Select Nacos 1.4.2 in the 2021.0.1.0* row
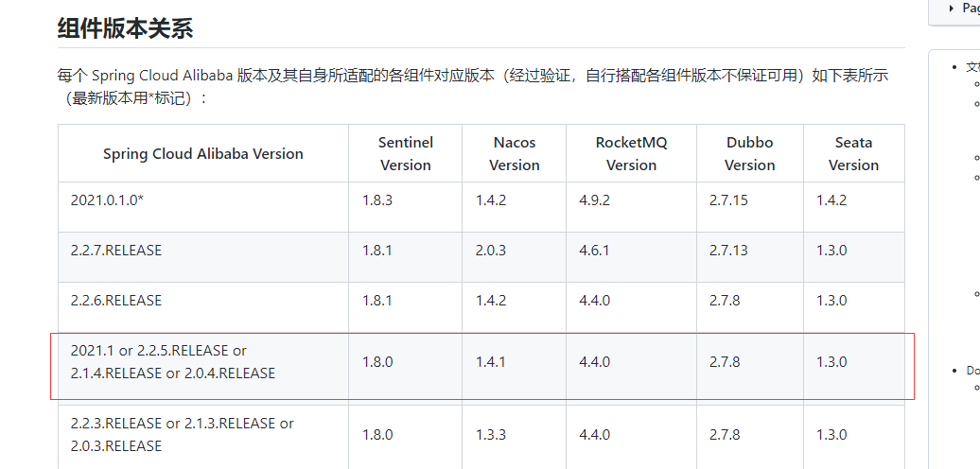The width and height of the screenshot is (980, 469). [515, 207]
